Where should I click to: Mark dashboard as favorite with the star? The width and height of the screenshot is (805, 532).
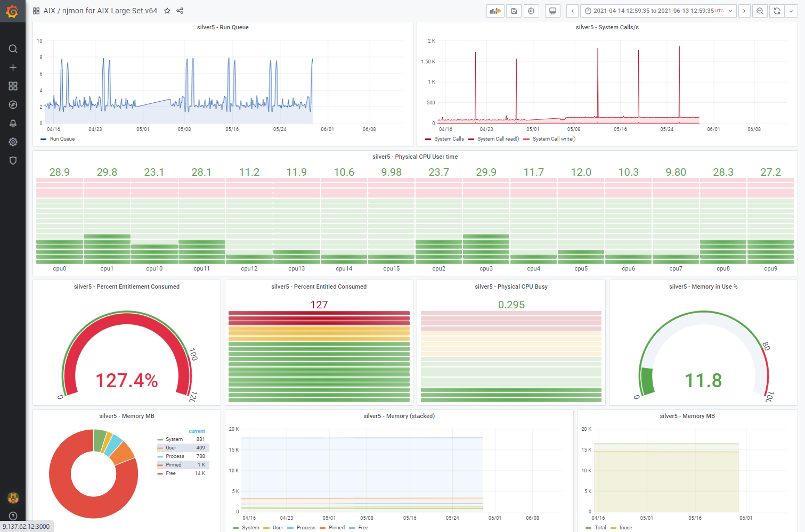[167, 11]
